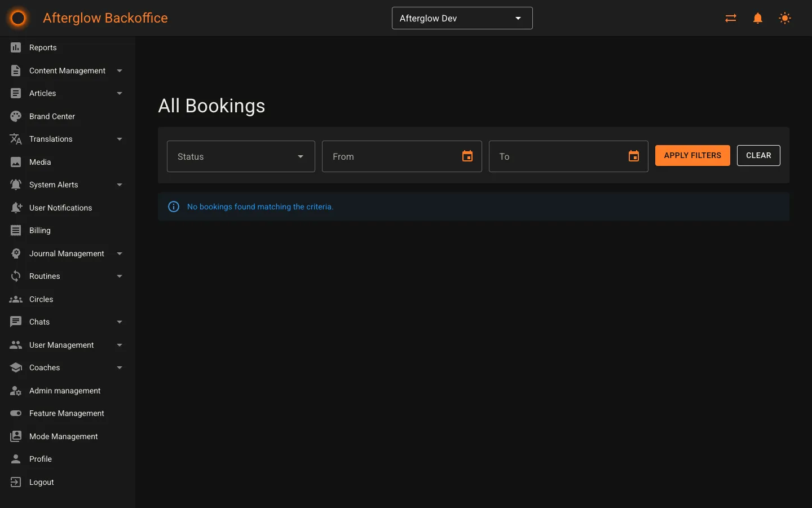The width and height of the screenshot is (812, 508).
Task: Click the sync arrows icon in the header
Action: (730, 18)
